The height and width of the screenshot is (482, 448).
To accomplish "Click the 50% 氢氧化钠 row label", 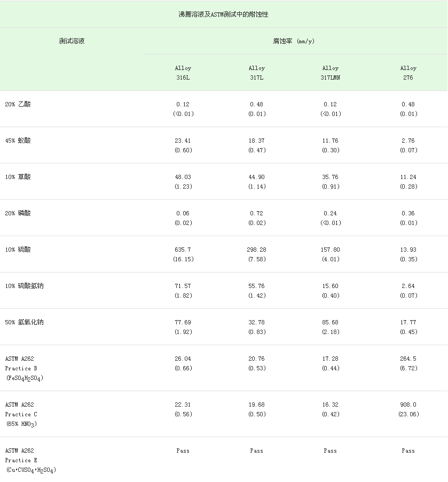I will (24, 322).
